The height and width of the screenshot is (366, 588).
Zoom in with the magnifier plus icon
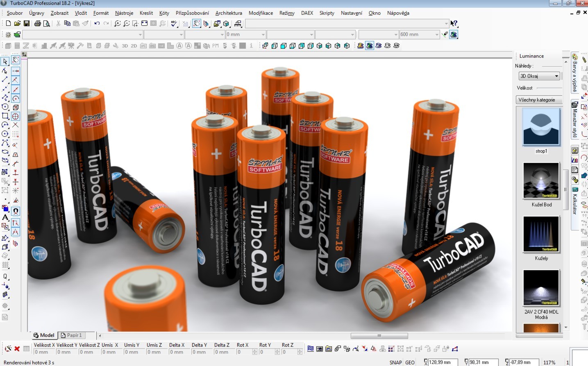[118, 24]
